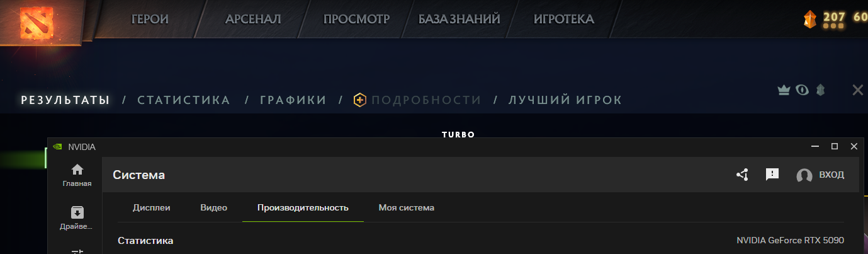The width and height of the screenshot is (868, 254).
Task: Switch to the ЛУЧШИЙ ИГРОК tab
Action: tap(565, 100)
